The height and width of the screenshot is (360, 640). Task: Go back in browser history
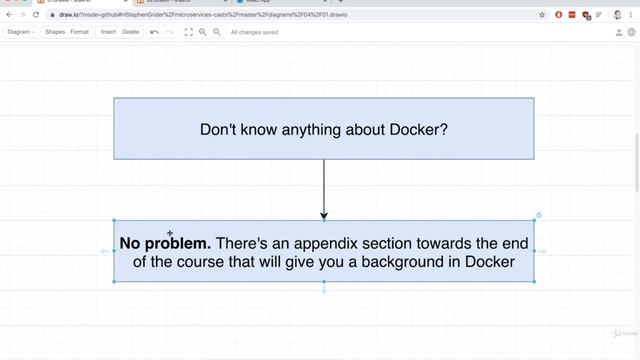9,15
